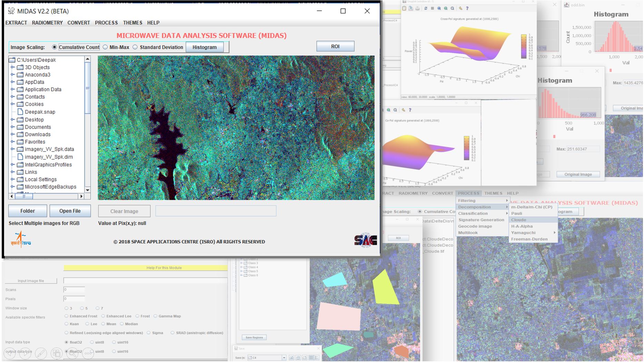Click the vertical scrollbar thumb of folder tree

point(88,88)
